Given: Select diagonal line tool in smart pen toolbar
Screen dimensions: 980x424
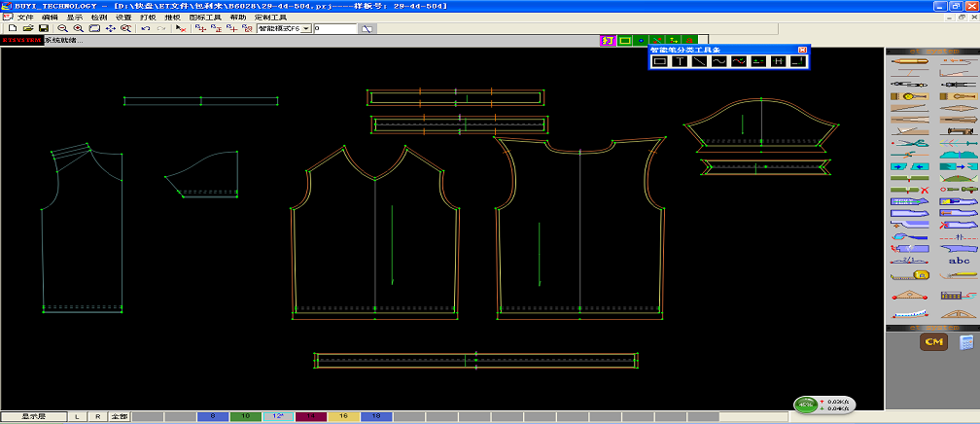Looking at the screenshot, I should pyautogui.click(x=699, y=61).
